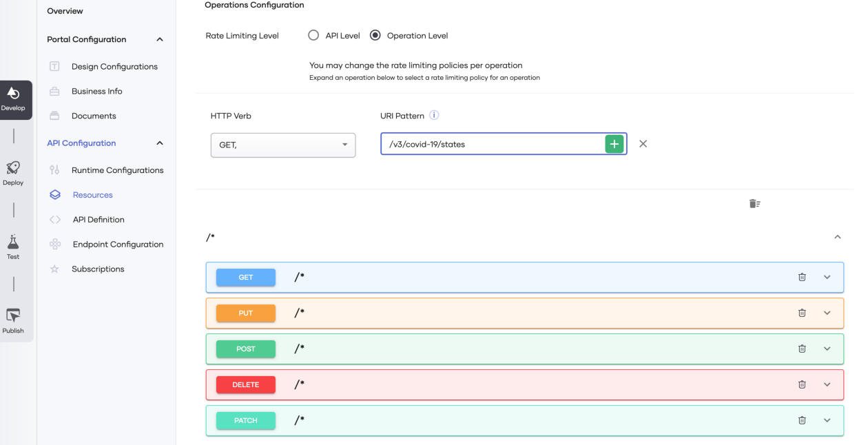Select the API Level radio button
The height and width of the screenshot is (445, 868).
pyautogui.click(x=313, y=35)
